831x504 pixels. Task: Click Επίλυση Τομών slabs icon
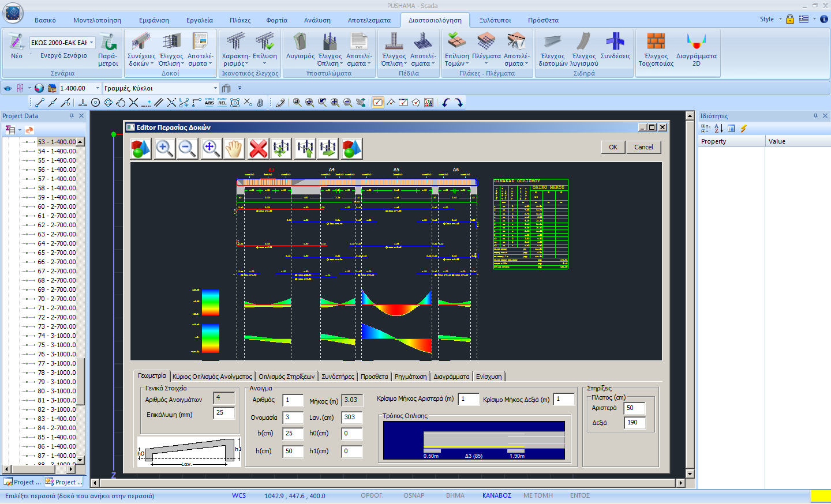point(456,50)
